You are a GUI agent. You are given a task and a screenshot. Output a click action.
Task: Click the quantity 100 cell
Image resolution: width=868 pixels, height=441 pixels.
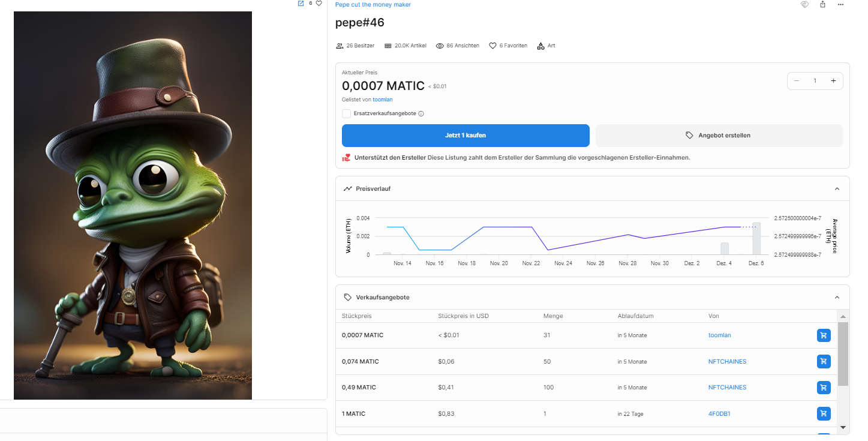click(548, 388)
